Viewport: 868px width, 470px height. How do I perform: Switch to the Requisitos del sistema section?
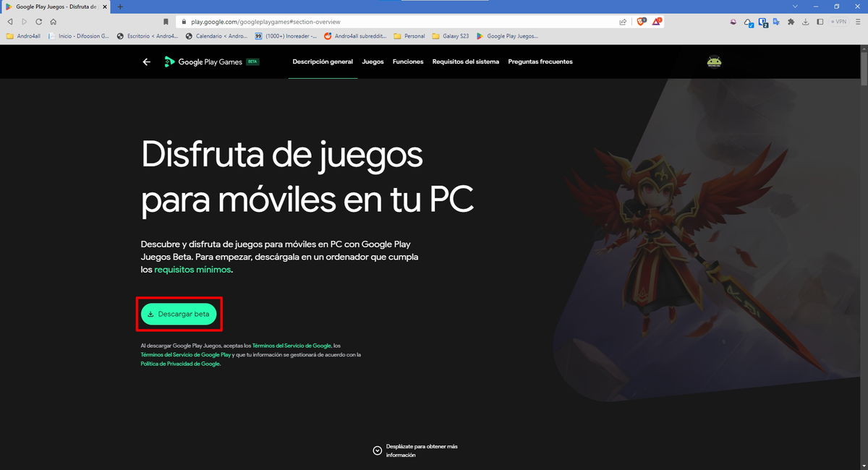coord(466,61)
